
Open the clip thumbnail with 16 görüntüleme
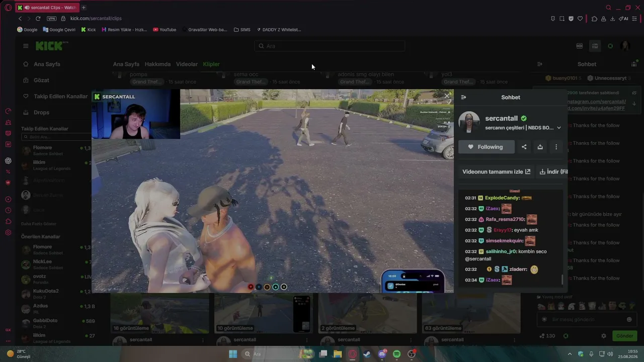coord(159,313)
